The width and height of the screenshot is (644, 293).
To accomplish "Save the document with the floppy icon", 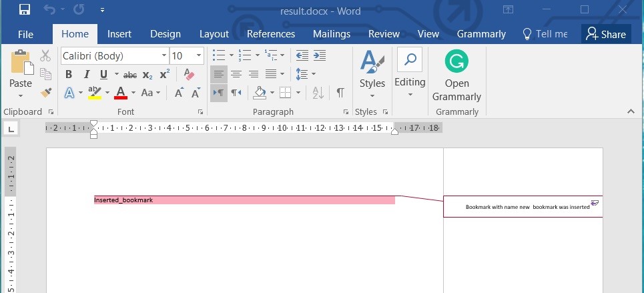I will [25, 10].
